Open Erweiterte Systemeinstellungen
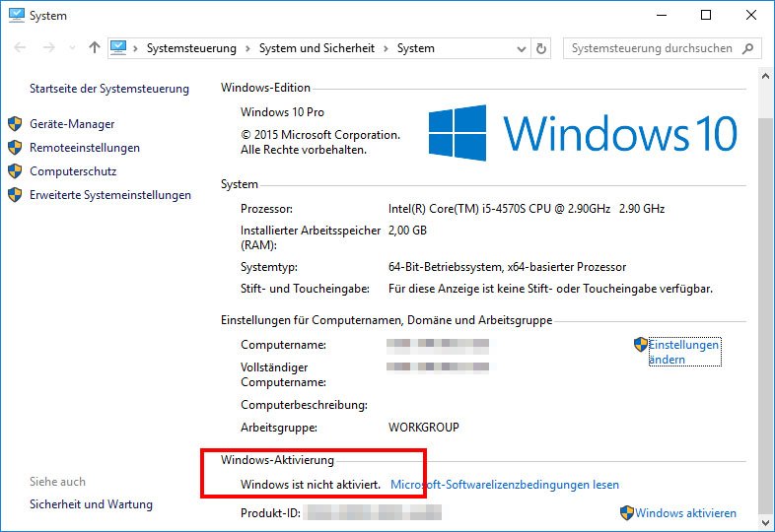Screen dimensions: 775x532 tap(110, 195)
